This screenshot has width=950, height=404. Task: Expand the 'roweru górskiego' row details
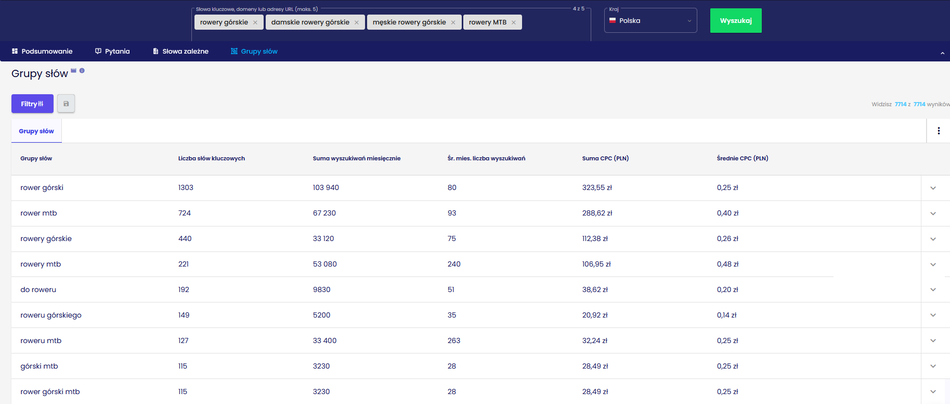coord(932,316)
